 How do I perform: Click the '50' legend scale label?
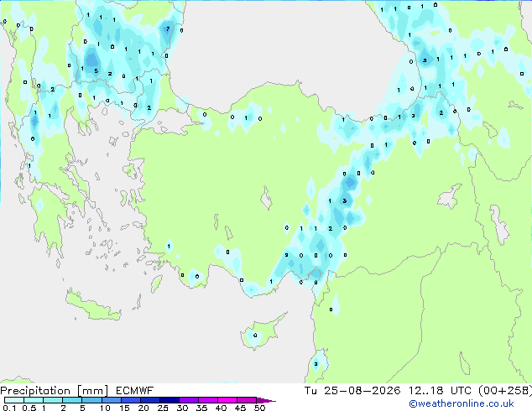[x=259, y=408]
